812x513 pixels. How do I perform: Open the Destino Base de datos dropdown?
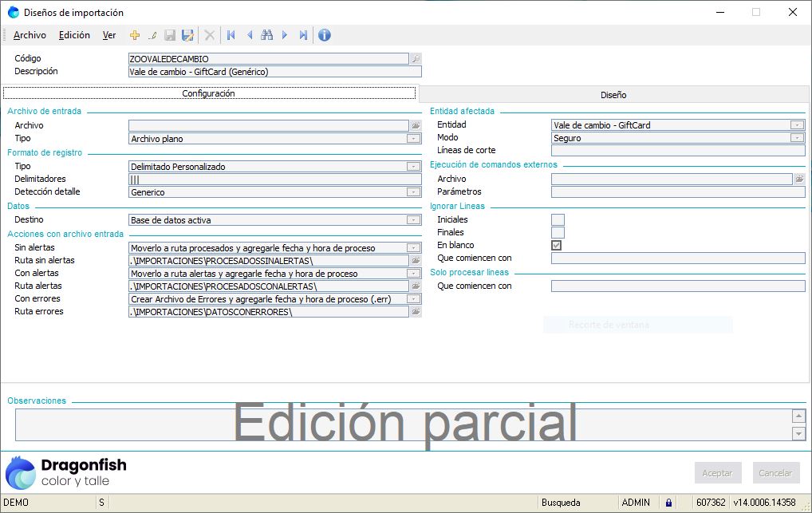click(413, 220)
